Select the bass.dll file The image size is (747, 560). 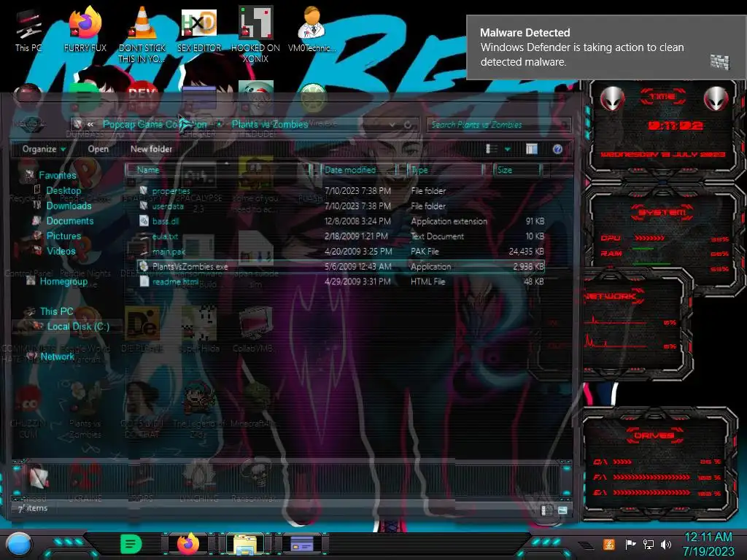(x=340, y=221)
